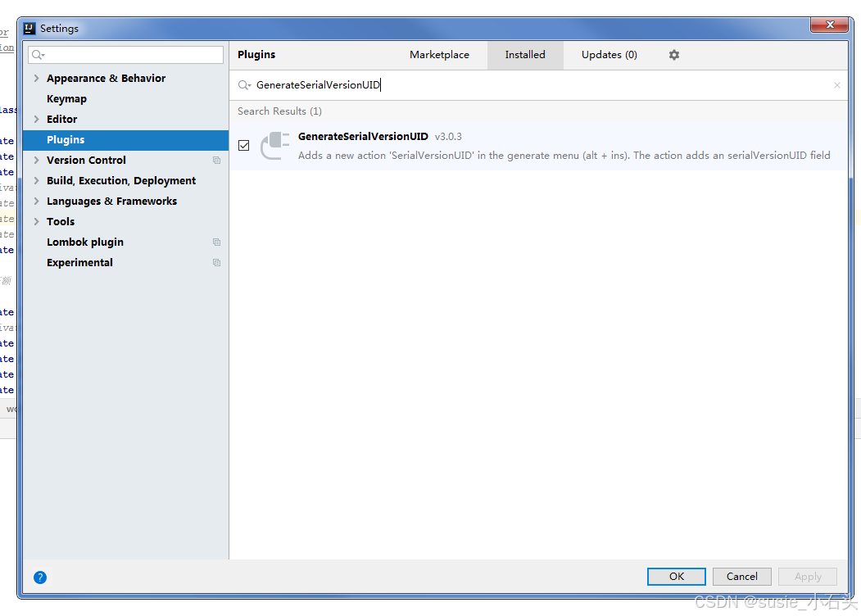Click inside the settings search field
The image size is (861, 616).
pyautogui.click(x=125, y=54)
